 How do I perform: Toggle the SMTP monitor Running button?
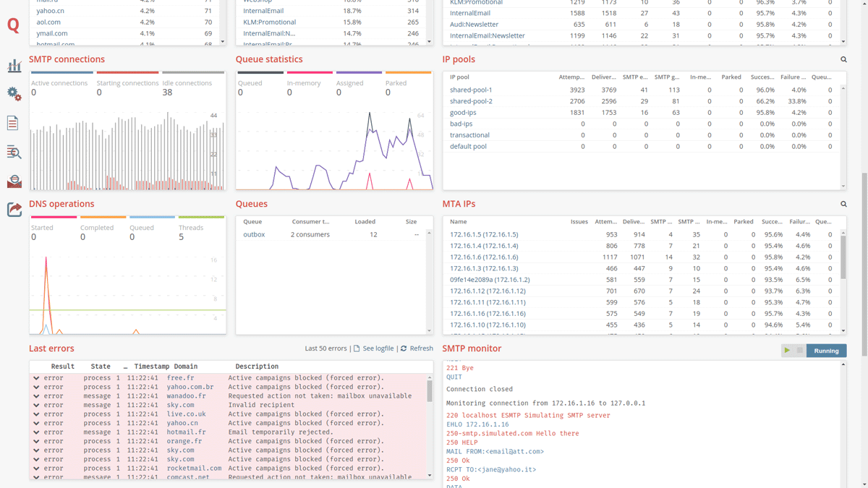(826, 351)
